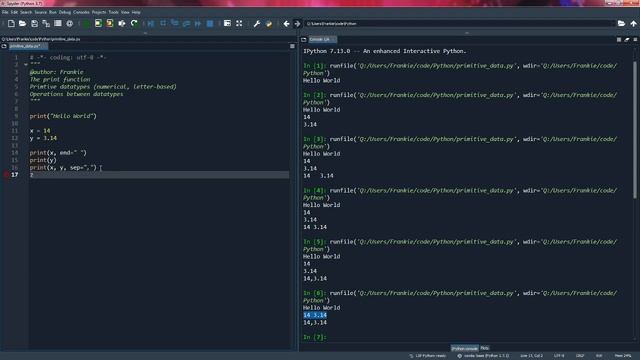Open the console pane options menu
The image size is (640, 360).
coord(635,40)
